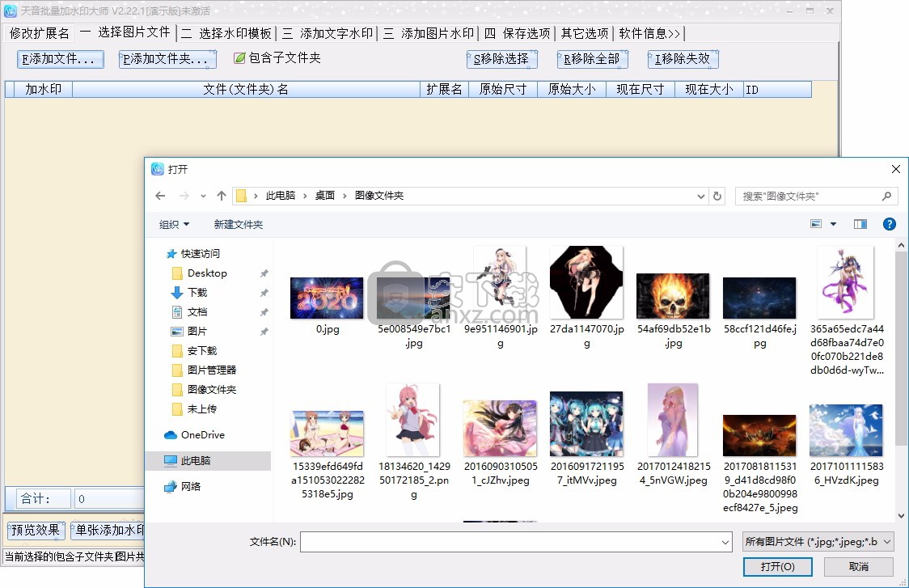Switch to 添加图片水印 tab

(429, 34)
